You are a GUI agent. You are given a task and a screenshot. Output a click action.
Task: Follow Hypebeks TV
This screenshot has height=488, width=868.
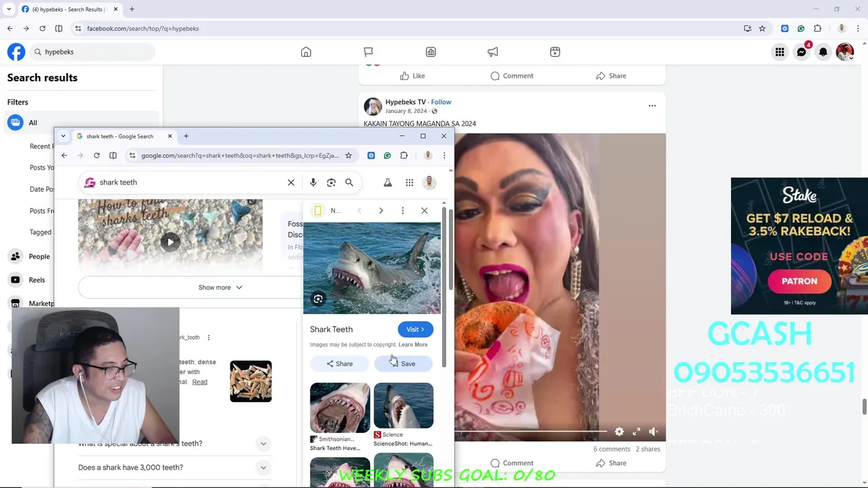coord(441,102)
